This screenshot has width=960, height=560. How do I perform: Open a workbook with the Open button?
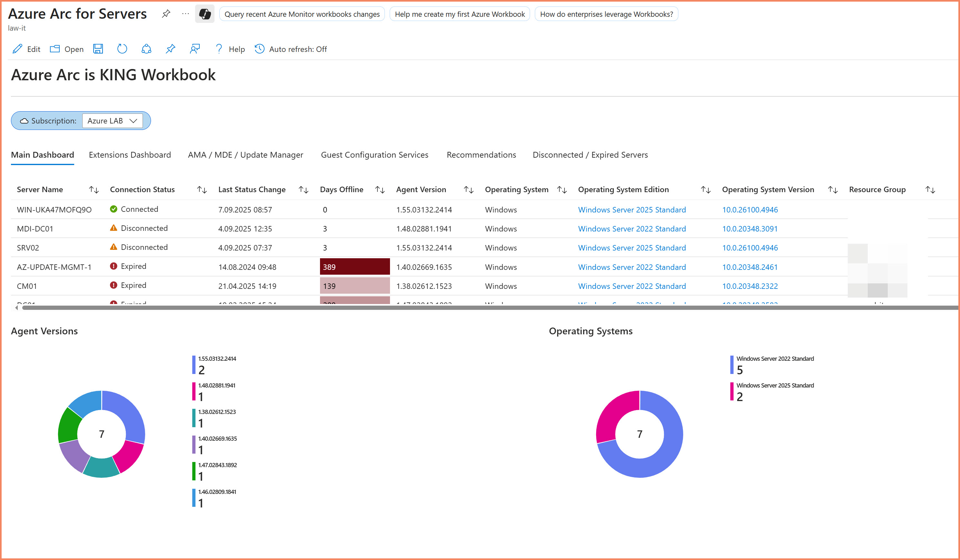[67, 49]
